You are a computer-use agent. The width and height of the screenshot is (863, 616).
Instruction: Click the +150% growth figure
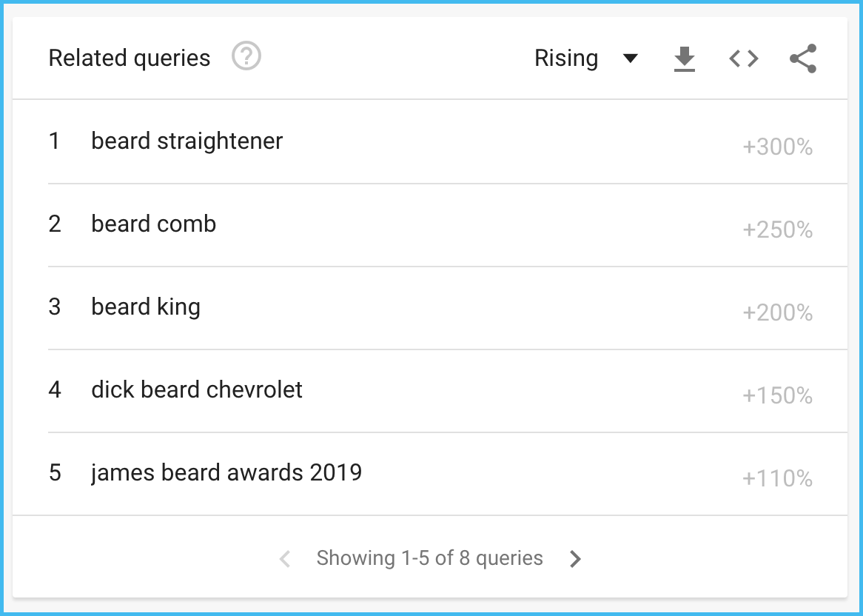[x=777, y=396]
